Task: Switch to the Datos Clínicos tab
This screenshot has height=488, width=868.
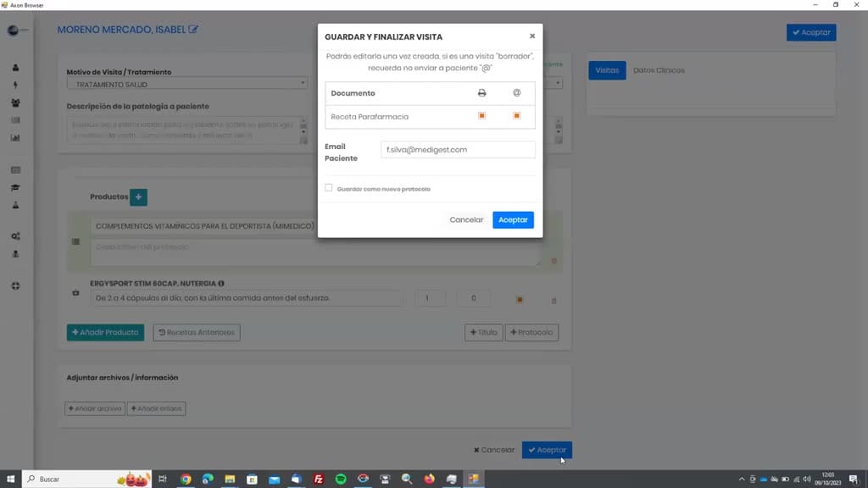Action: point(659,70)
